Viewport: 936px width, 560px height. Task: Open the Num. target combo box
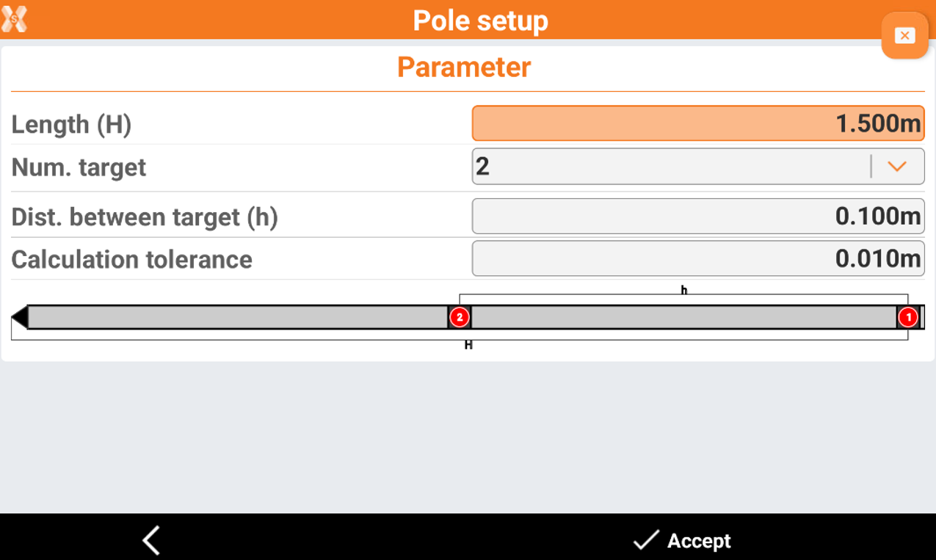click(x=672, y=167)
